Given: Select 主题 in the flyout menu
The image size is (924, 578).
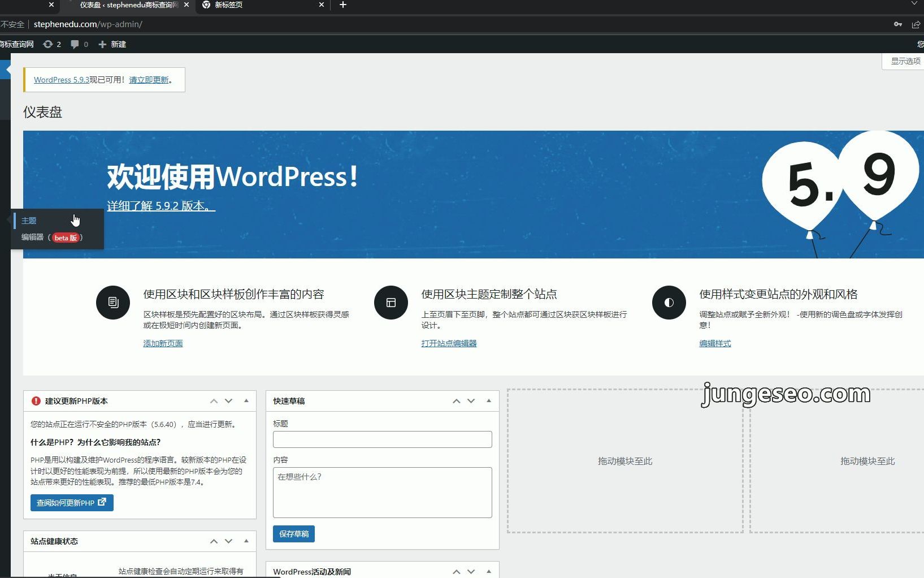Looking at the screenshot, I should 29,221.
